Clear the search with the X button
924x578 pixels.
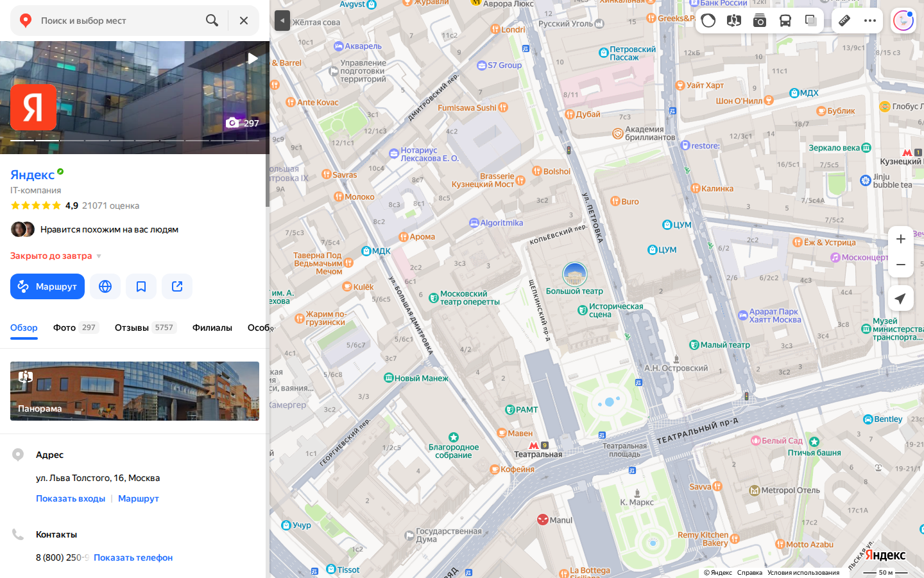tap(244, 21)
